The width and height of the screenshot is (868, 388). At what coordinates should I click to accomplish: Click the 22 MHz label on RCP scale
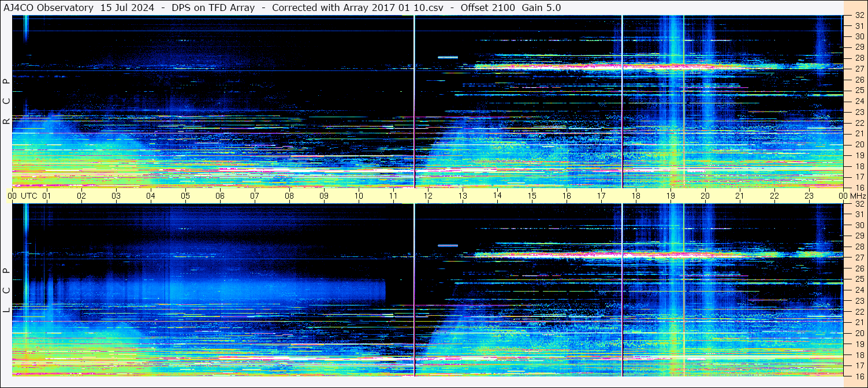click(x=859, y=123)
